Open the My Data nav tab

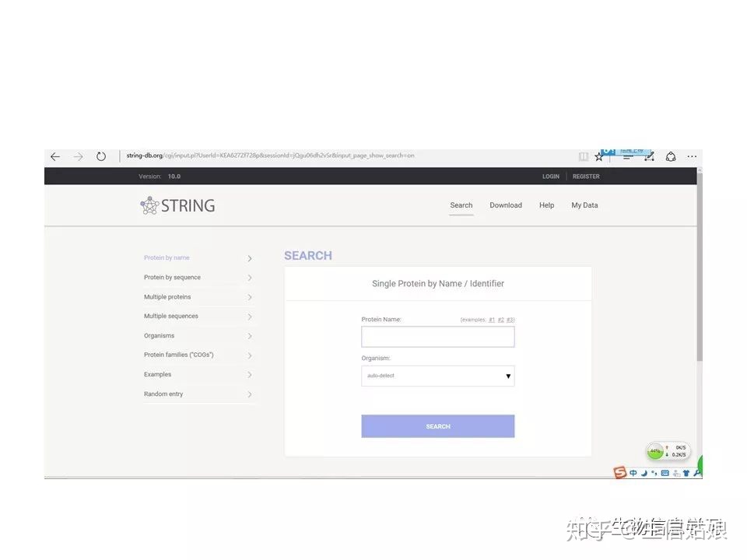(x=584, y=205)
